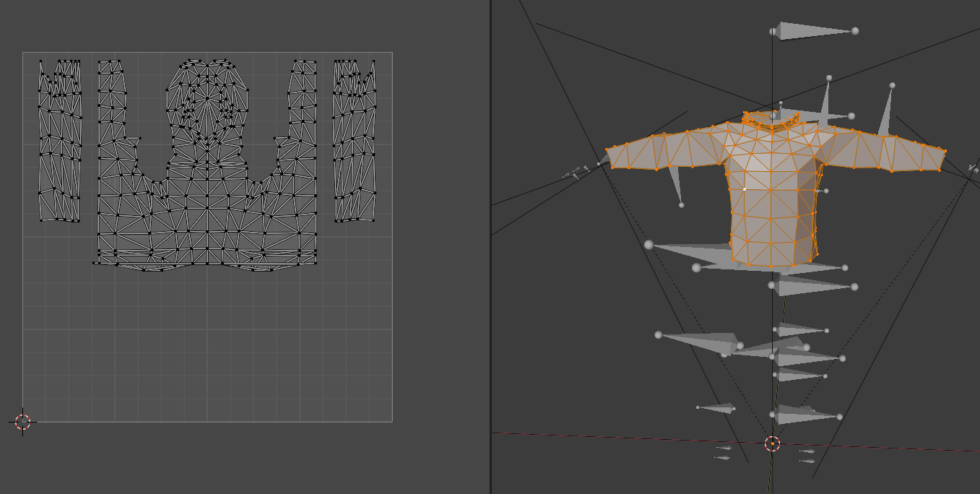This screenshot has height=494, width=980.
Task: Click the 3D cursor in the viewport
Action: pos(772,443)
